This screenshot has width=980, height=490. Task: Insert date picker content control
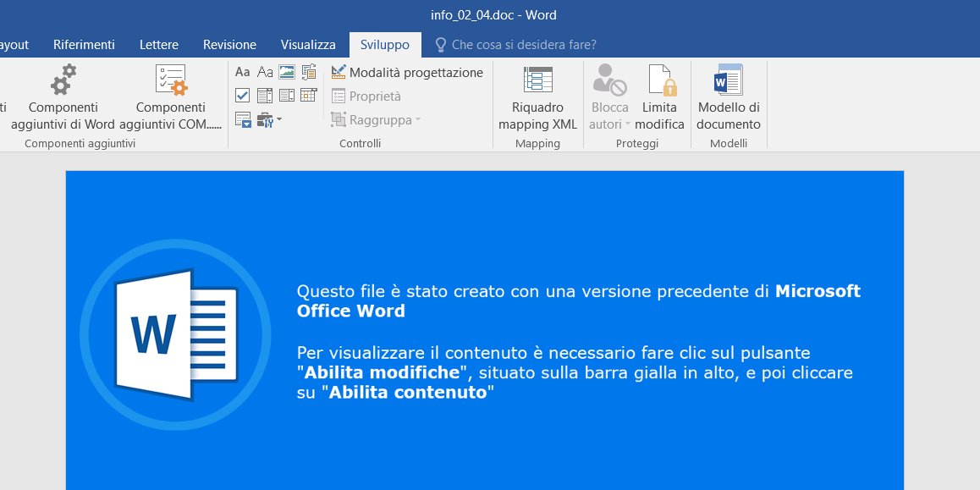click(x=309, y=95)
